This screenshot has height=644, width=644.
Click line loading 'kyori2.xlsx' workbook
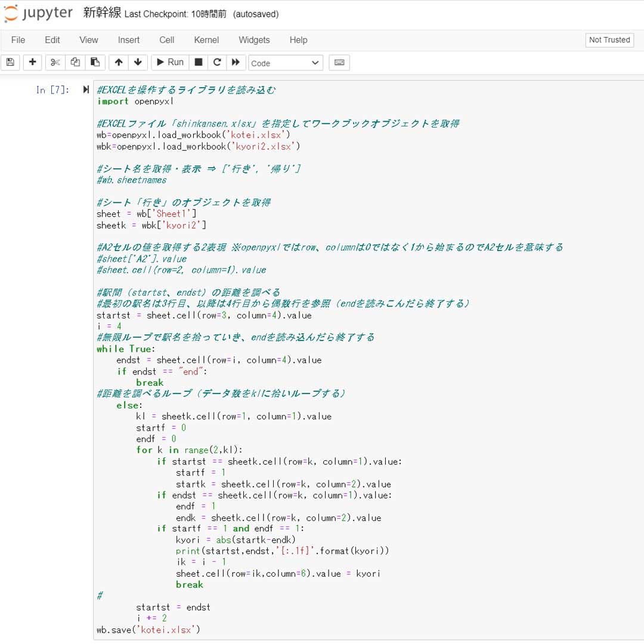coord(199,147)
